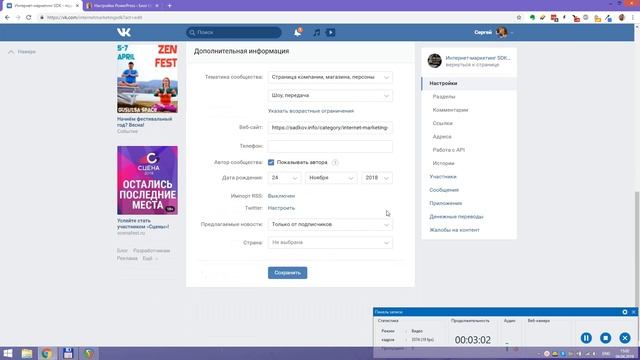Open the Zen Fest ad image
Image resolution: width=640 pixels, height=360 pixels.
pos(147,78)
